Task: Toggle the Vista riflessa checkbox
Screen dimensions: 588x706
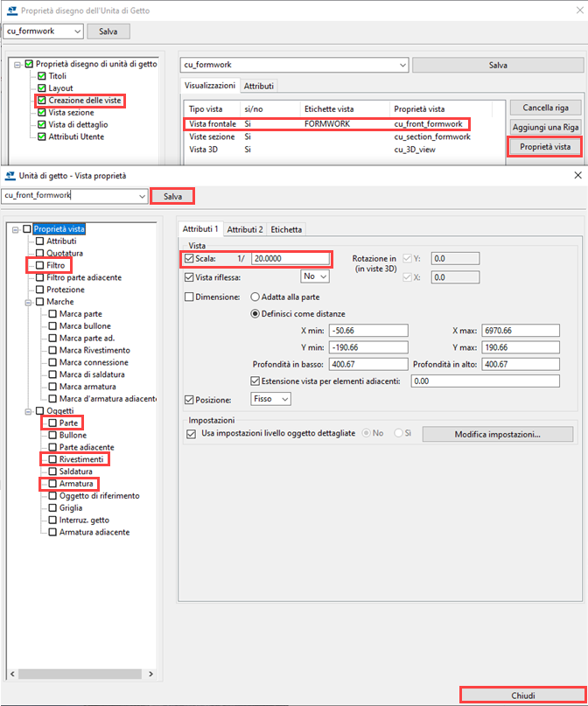Action: pos(189,277)
